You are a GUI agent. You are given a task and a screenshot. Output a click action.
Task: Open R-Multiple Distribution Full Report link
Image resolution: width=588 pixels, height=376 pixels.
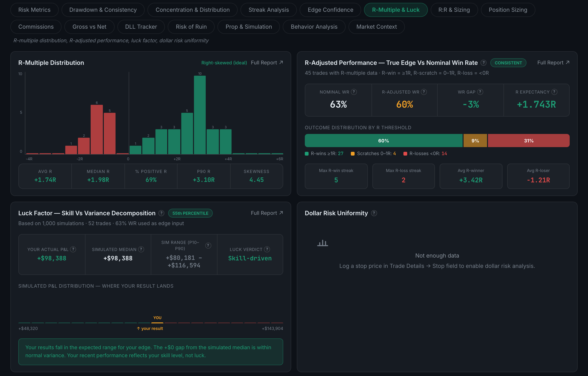point(267,63)
